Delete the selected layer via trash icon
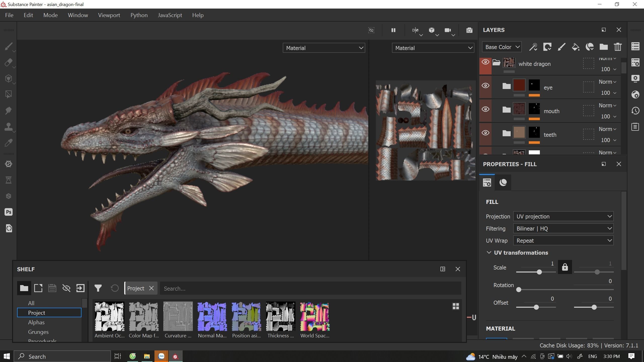The image size is (644, 362). click(x=618, y=47)
